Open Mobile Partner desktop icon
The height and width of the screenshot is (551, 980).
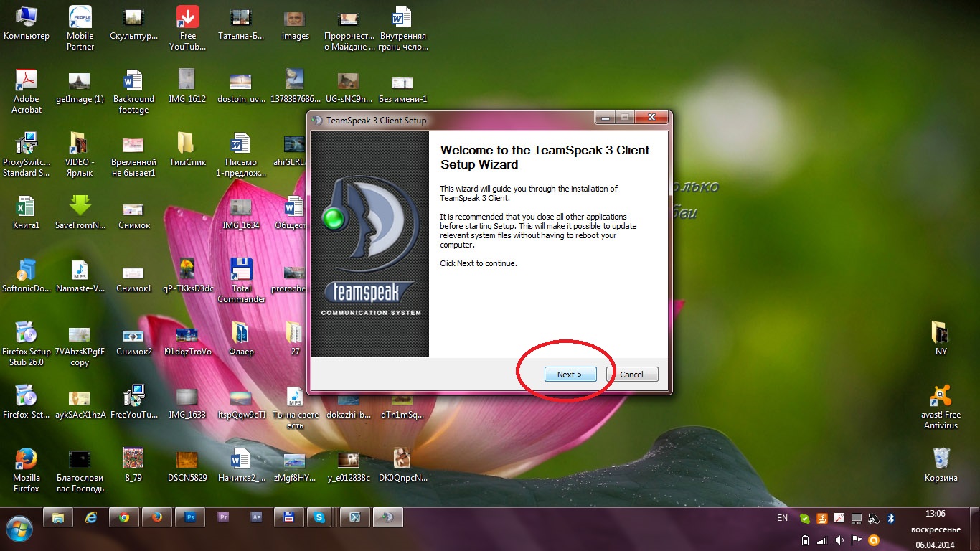[80, 28]
